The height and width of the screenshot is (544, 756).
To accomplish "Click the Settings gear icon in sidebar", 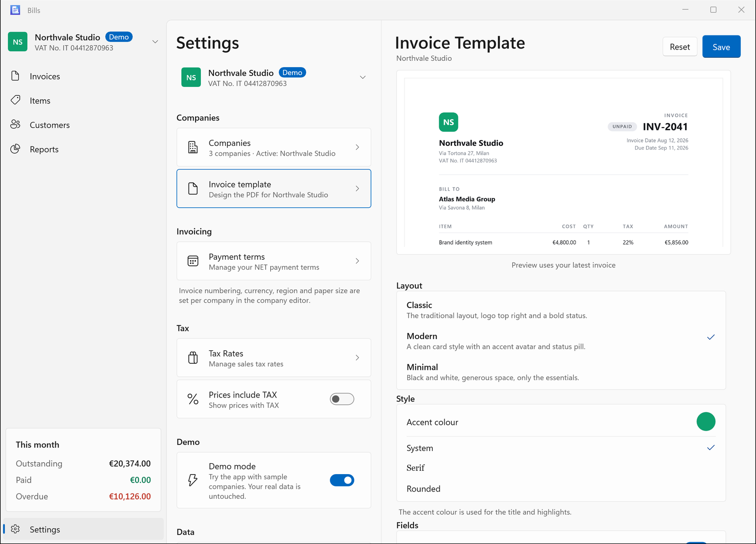I will pyautogui.click(x=15, y=529).
